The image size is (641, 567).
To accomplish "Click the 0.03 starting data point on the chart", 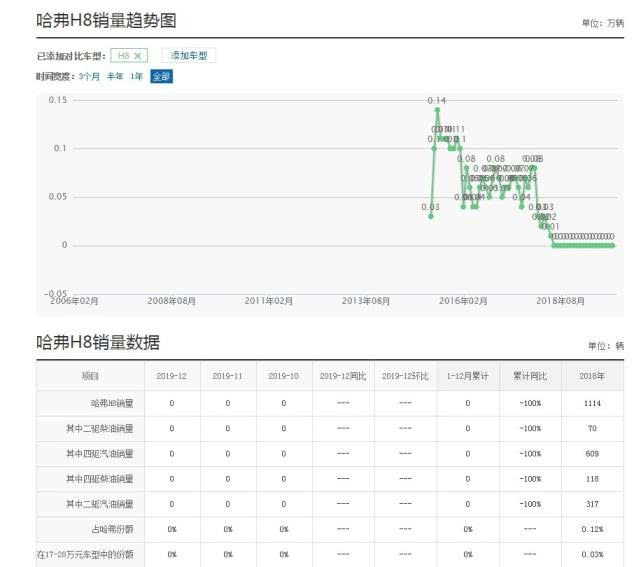I will (431, 216).
